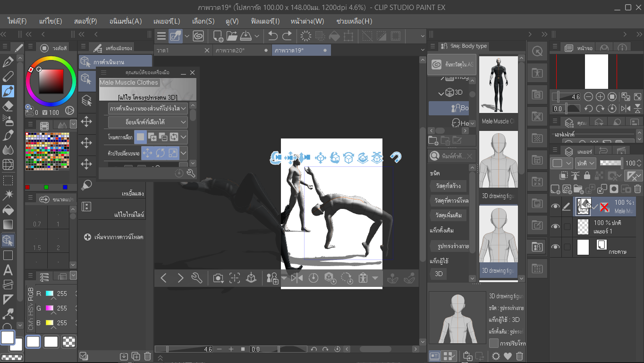Hide the Male Muscle Clothes layer
The width and height of the screenshot is (644, 363).
click(x=555, y=206)
